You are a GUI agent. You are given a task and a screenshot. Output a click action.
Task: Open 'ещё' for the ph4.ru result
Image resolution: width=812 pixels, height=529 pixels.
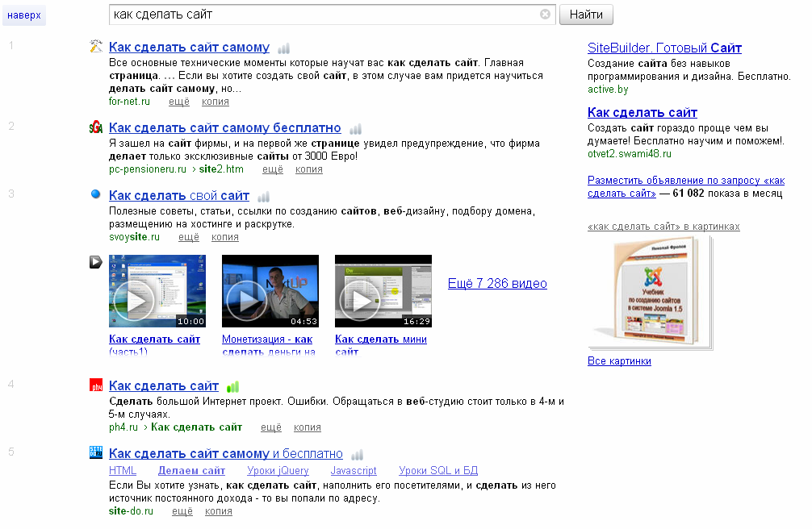pos(271,427)
